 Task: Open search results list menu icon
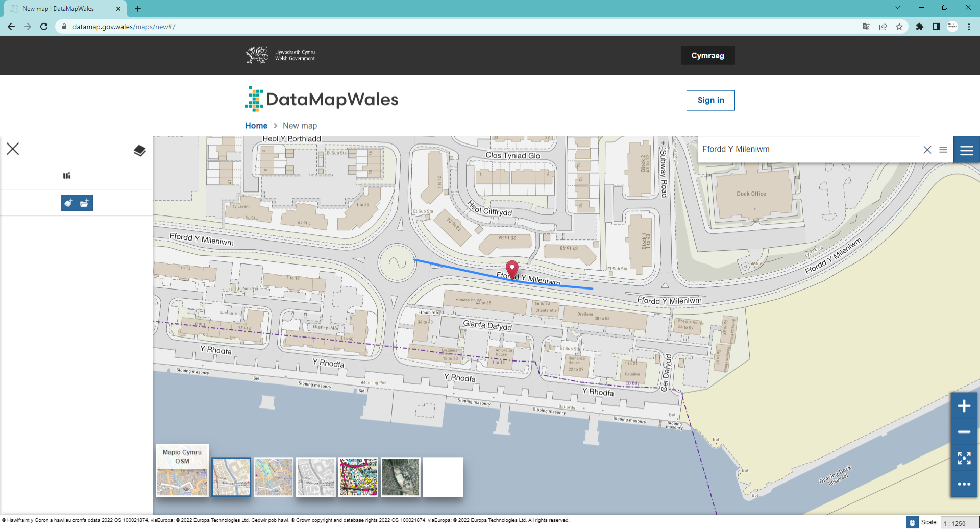click(943, 150)
